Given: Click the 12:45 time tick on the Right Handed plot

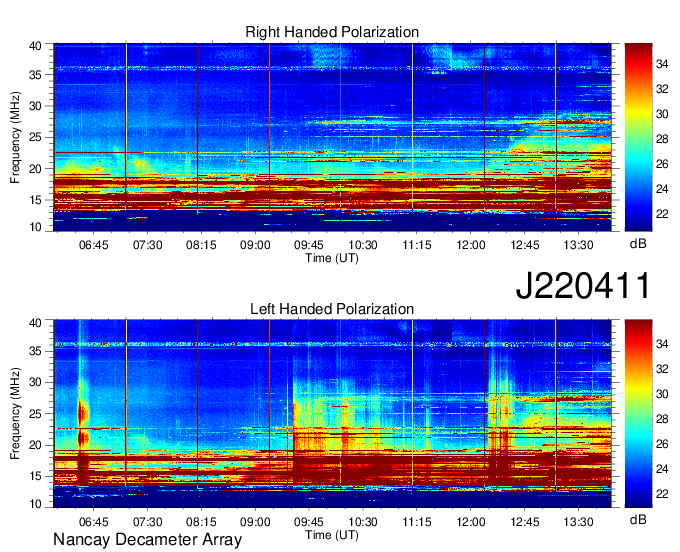Looking at the screenshot, I should point(525,245).
